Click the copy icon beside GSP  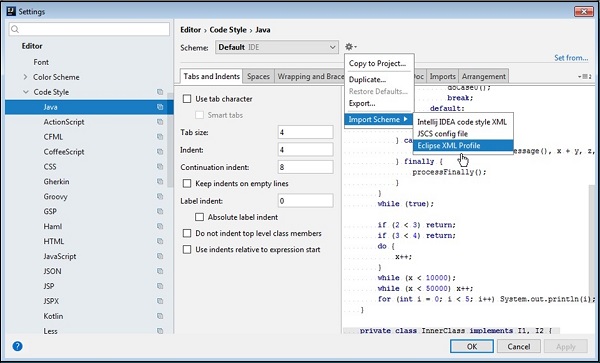(160, 212)
